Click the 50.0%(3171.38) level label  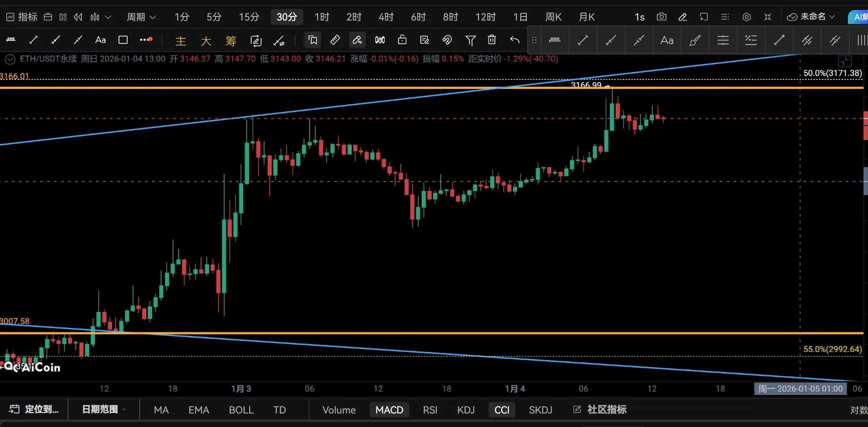pos(832,73)
